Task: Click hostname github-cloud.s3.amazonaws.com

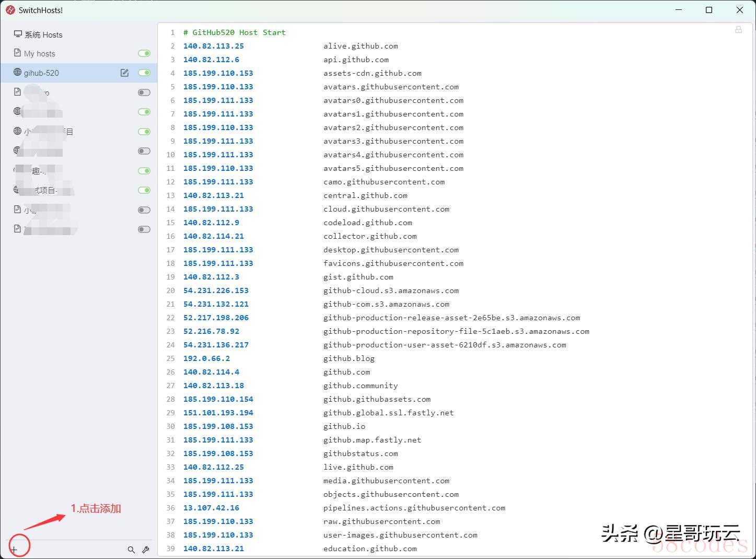Action: pos(391,290)
